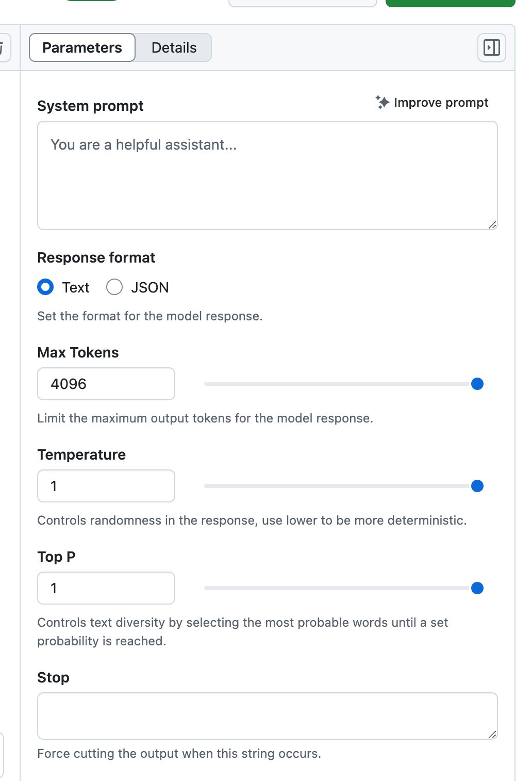Choose the JSON response format
The height and width of the screenshot is (781, 532).
tap(114, 287)
